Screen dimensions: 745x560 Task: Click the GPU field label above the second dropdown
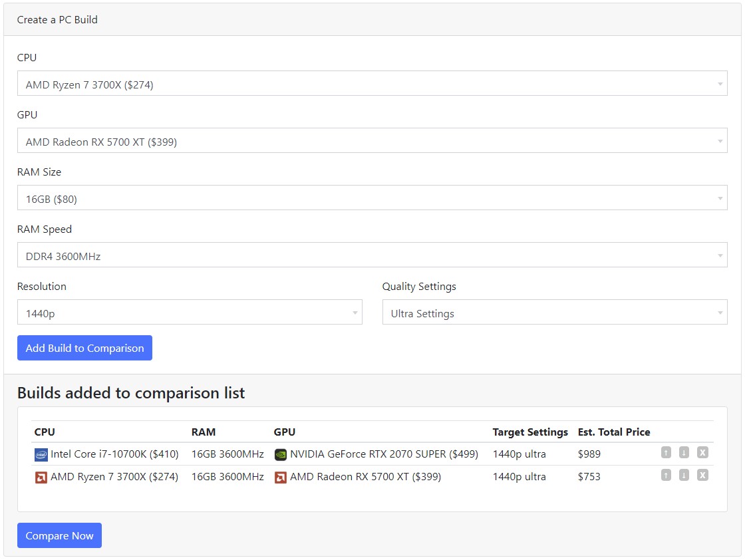pos(27,114)
